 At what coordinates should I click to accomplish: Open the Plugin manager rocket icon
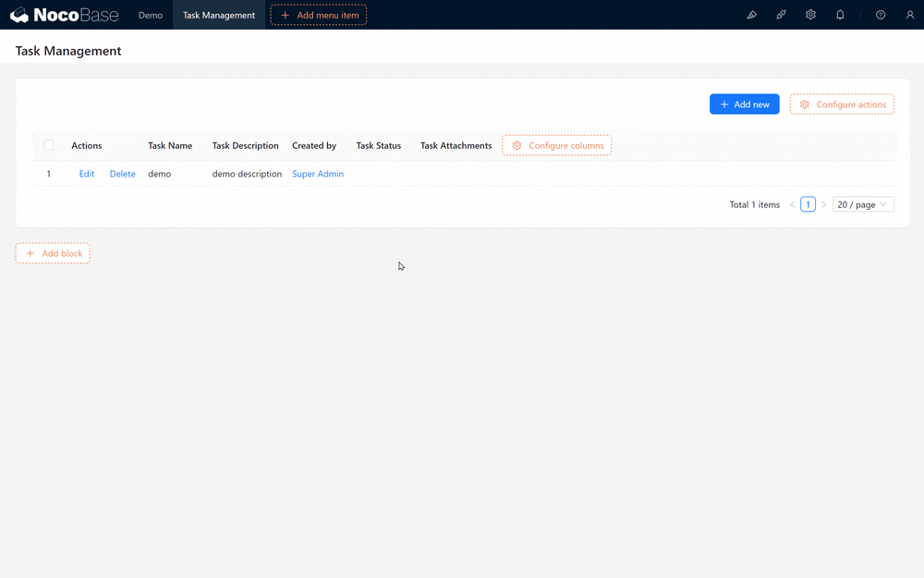coord(781,15)
